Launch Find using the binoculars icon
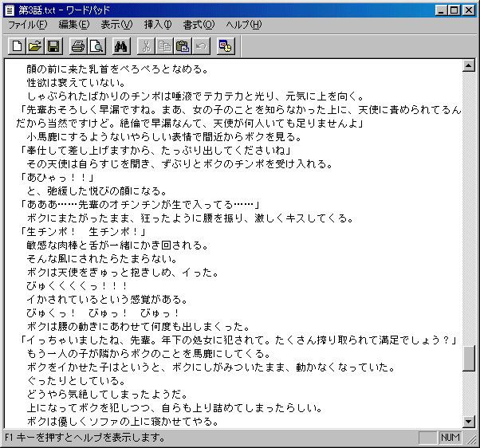 pyautogui.click(x=121, y=46)
